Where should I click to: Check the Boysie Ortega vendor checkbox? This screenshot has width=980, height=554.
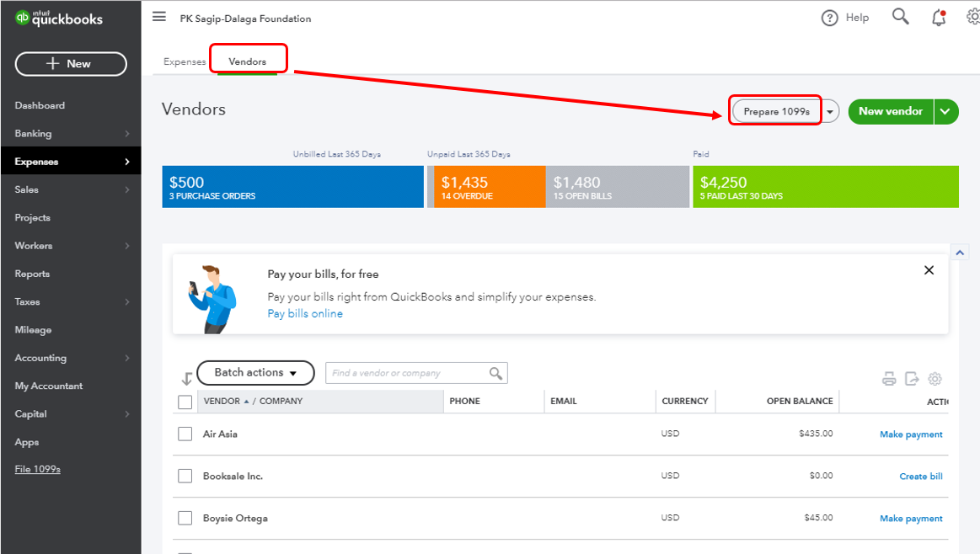185,518
